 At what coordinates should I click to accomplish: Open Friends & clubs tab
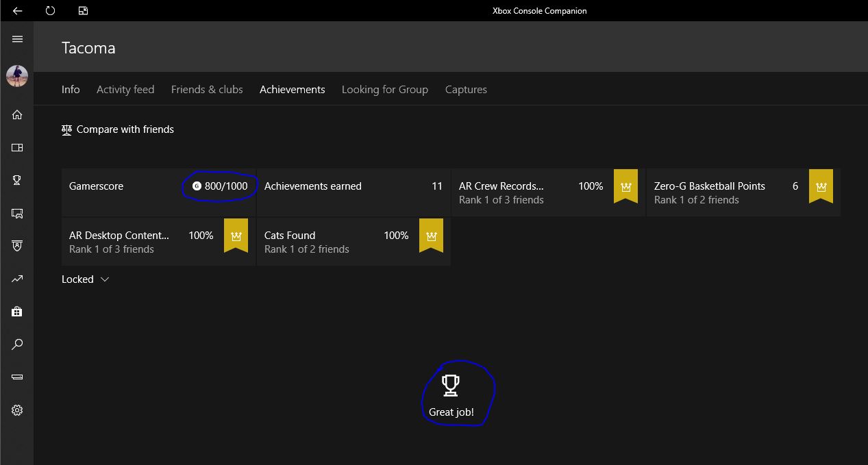pos(207,89)
